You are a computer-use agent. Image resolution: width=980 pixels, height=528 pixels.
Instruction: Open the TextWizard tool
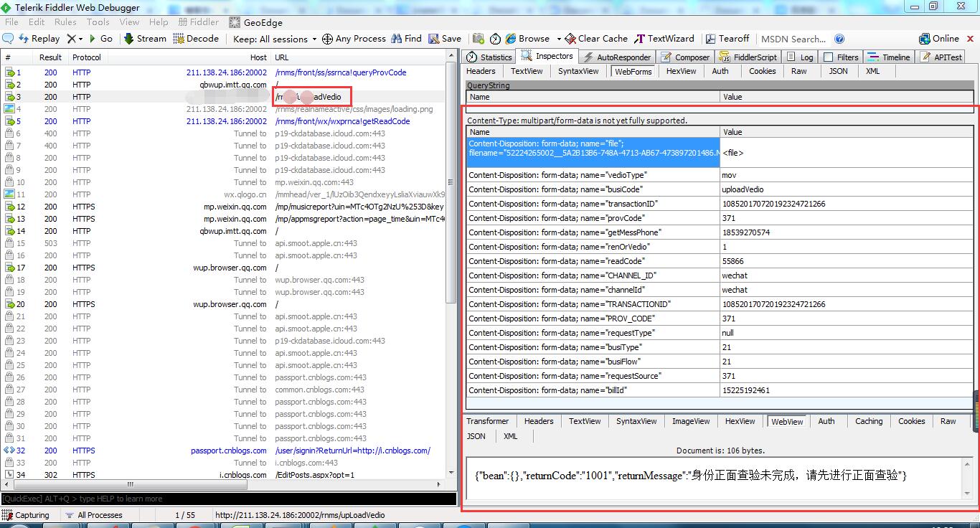point(664,39)
